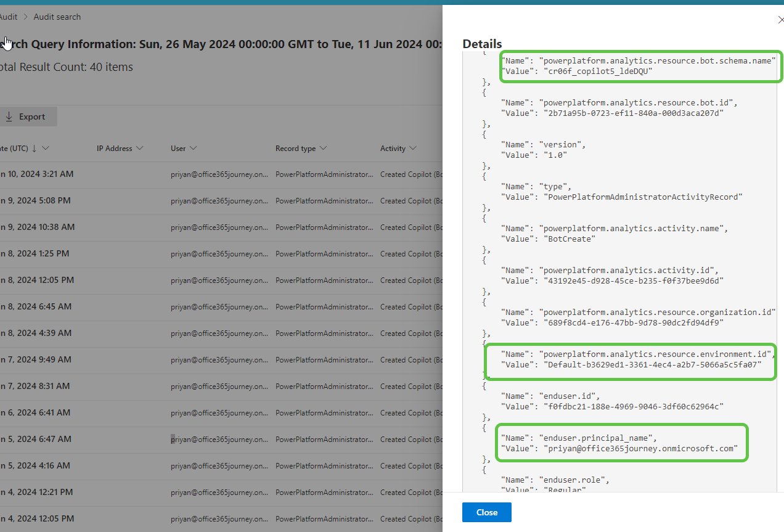Select the highlighted enduser.principal_name value

[621, 443]
